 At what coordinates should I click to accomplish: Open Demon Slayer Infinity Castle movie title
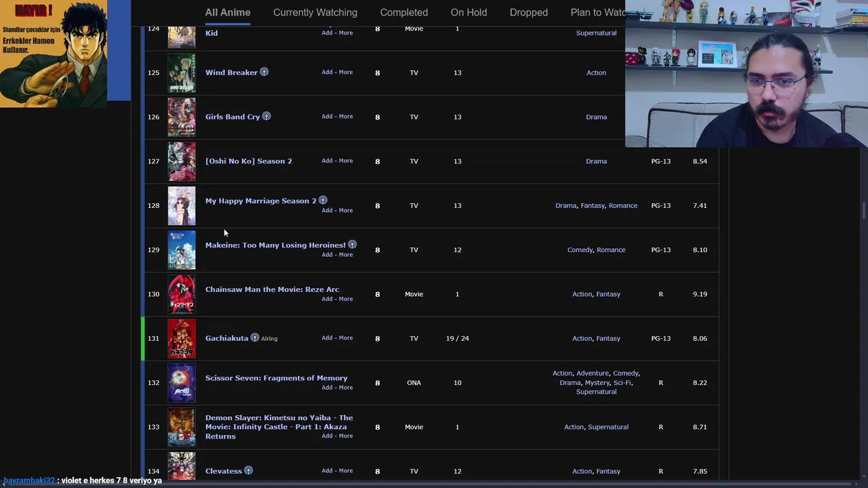pos(279,427)
